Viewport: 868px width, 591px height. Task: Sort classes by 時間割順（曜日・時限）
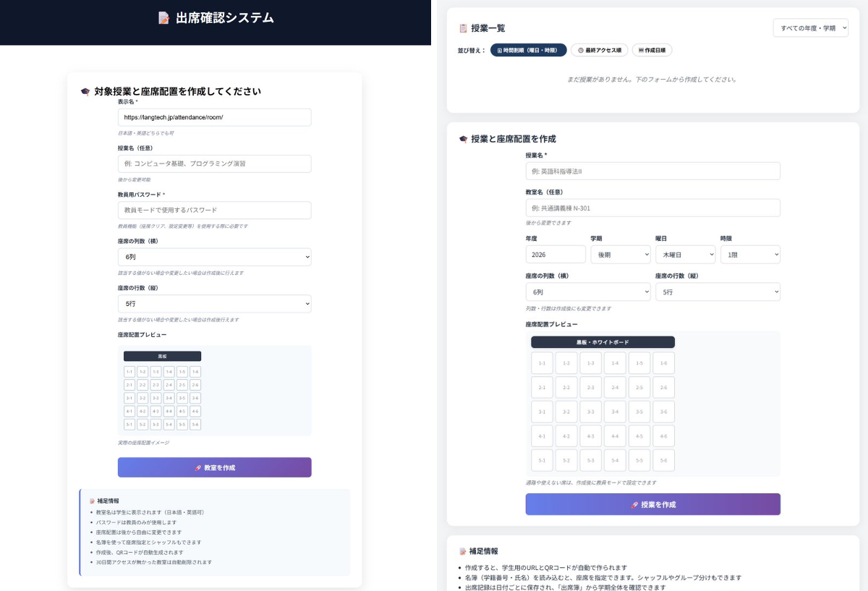click(x=528, y=51)
